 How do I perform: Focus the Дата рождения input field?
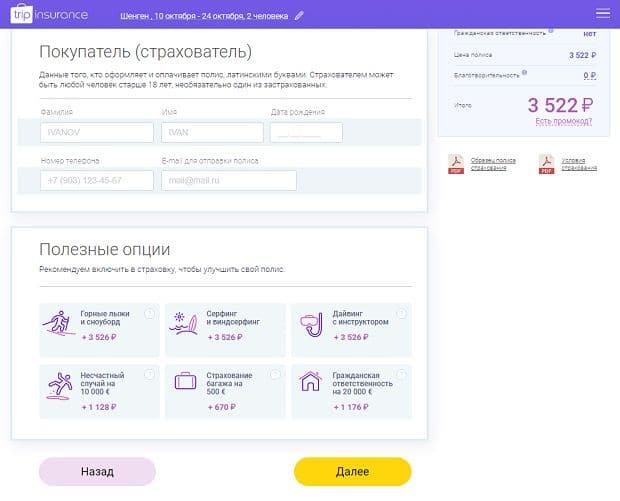306,132
